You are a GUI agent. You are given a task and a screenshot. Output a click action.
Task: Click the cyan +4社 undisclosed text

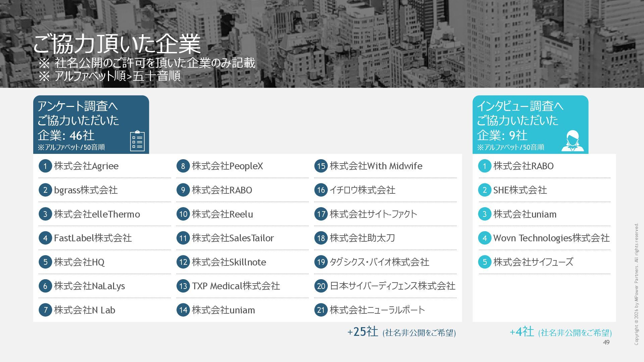pos(522,332)
